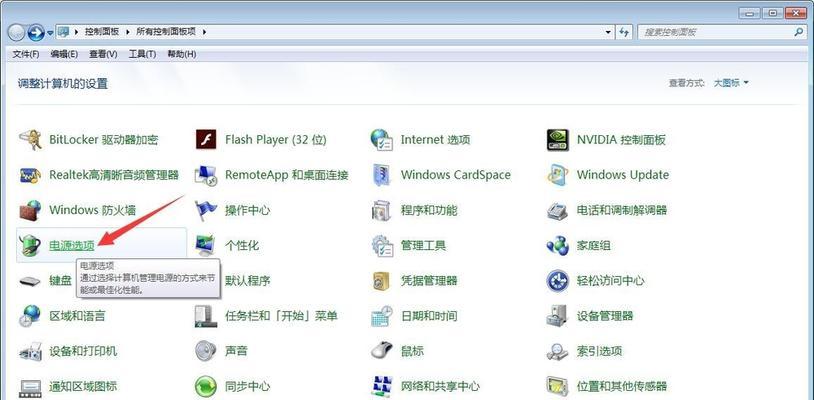Click the refresh button beside address bar

click(x=625, y=32)
